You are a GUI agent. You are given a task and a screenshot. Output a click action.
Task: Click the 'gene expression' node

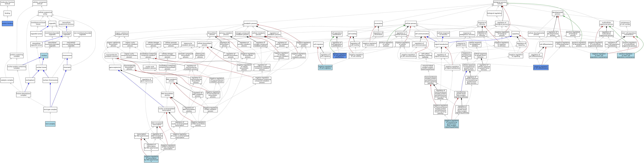point(115,68)
